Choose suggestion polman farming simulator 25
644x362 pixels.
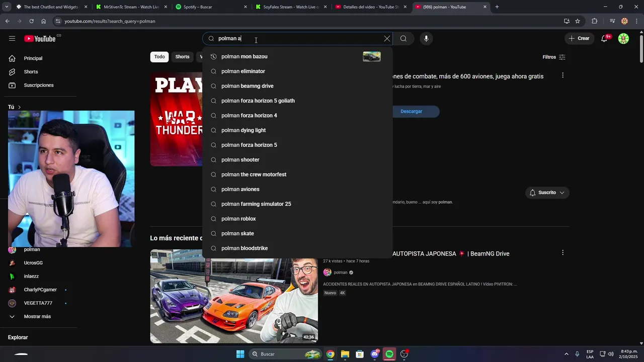(297, 204)
